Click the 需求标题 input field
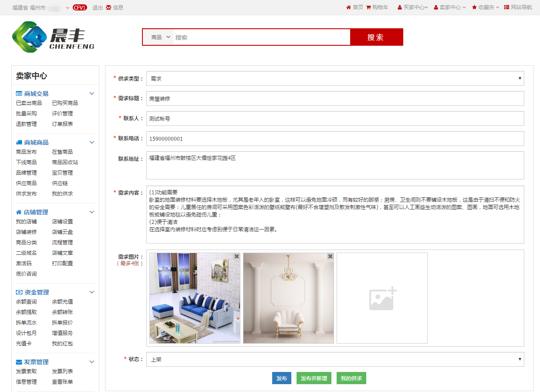540x392 pixels. tap(335, 98)
